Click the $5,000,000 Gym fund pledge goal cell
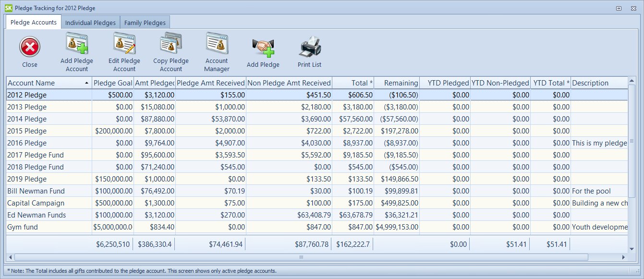The image size is (644, 279). coord(112,227)
